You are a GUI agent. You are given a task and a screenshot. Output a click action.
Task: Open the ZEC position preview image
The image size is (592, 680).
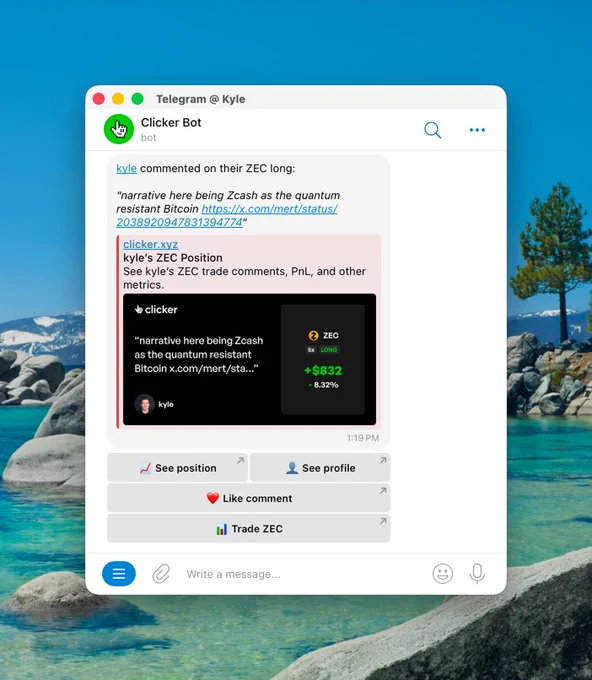[x=249, y=359]
